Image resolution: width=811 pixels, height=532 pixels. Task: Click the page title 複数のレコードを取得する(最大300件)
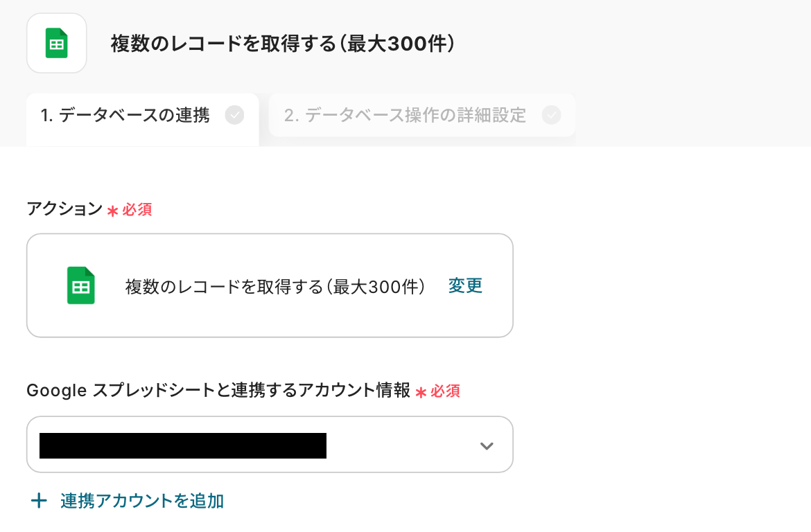(283, 44)
